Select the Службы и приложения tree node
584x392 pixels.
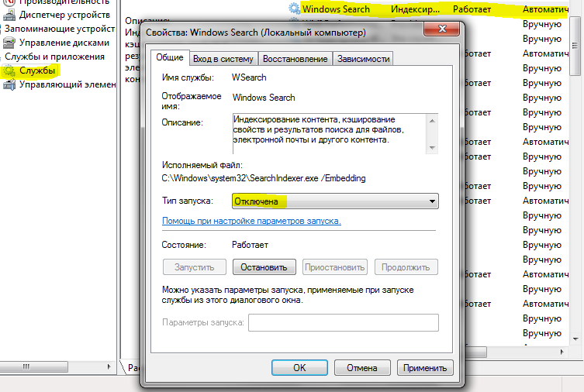point(54,57)
